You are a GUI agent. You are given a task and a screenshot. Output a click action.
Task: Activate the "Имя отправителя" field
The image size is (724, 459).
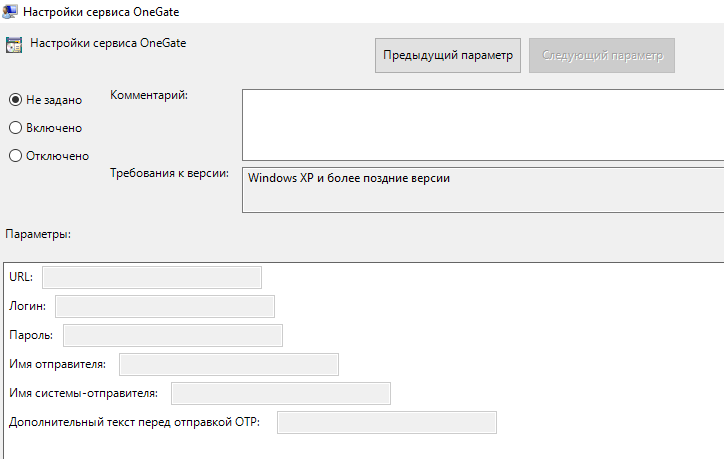click(229, 364)
